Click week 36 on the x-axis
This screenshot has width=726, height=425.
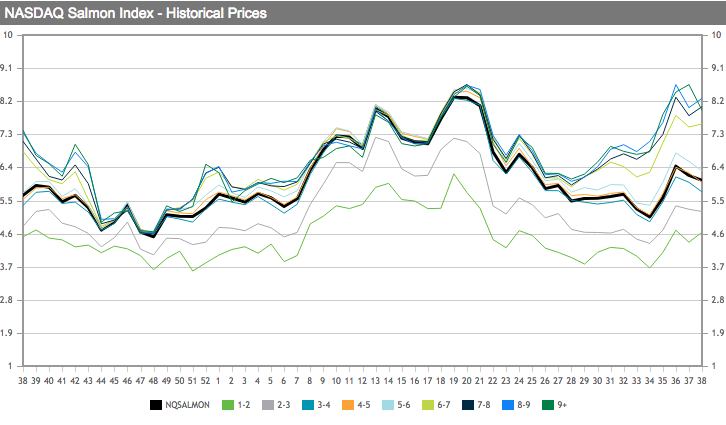[676, 381]
